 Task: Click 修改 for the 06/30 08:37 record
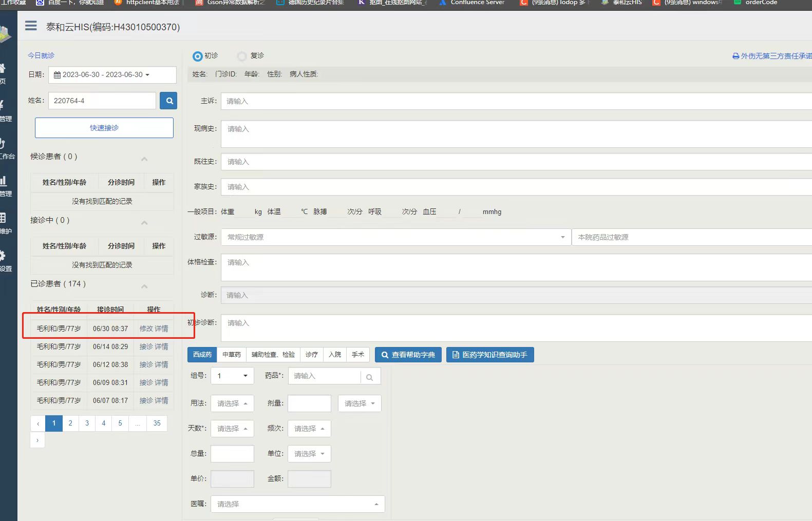point(146,329)
